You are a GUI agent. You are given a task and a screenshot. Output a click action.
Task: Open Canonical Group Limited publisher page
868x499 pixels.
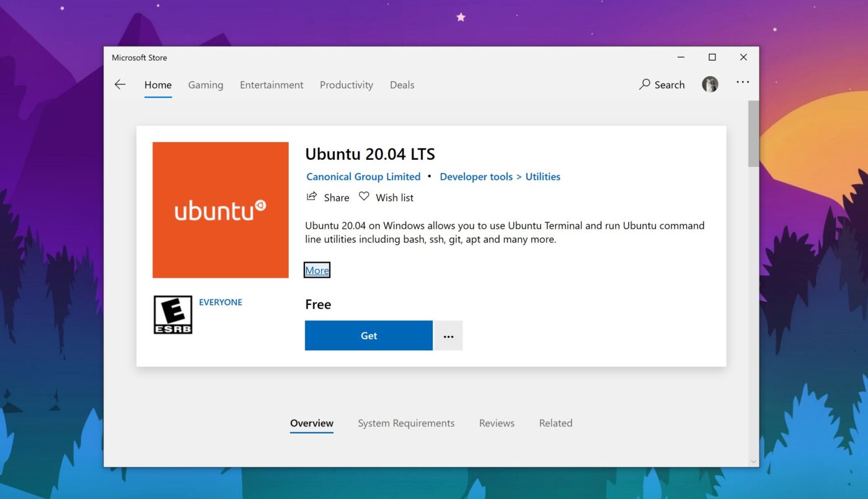[x=363, y=176]
